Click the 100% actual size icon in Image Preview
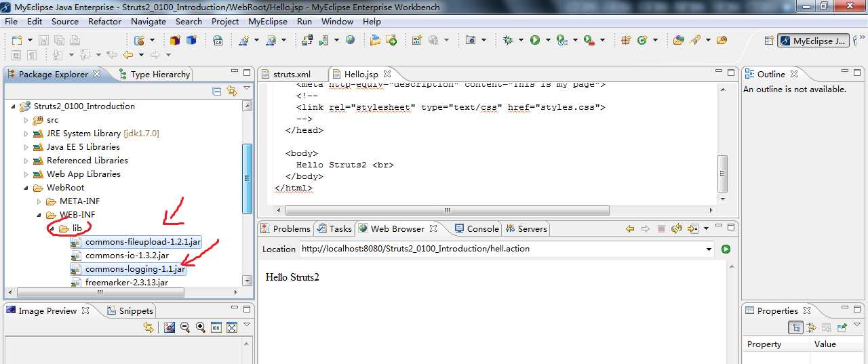Image resolution: width=868 pixels, height=364 pixels. pyautogui.click(x=216, y=327)
